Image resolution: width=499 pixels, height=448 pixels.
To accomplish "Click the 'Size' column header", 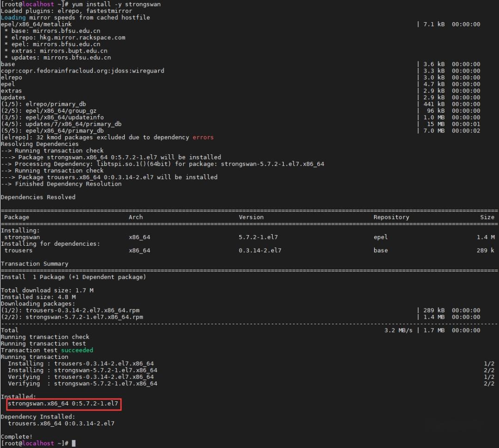I will pyautogui.click(x=487, y=217).
